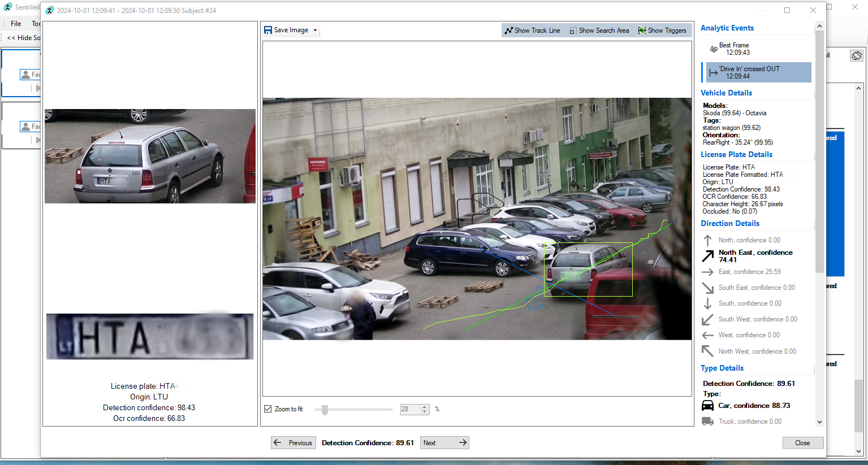Image resolution: width=868 pixels, height=465 pixels.
Task: Increase zoom value with stepper up arrow
Action: [425, 407]
